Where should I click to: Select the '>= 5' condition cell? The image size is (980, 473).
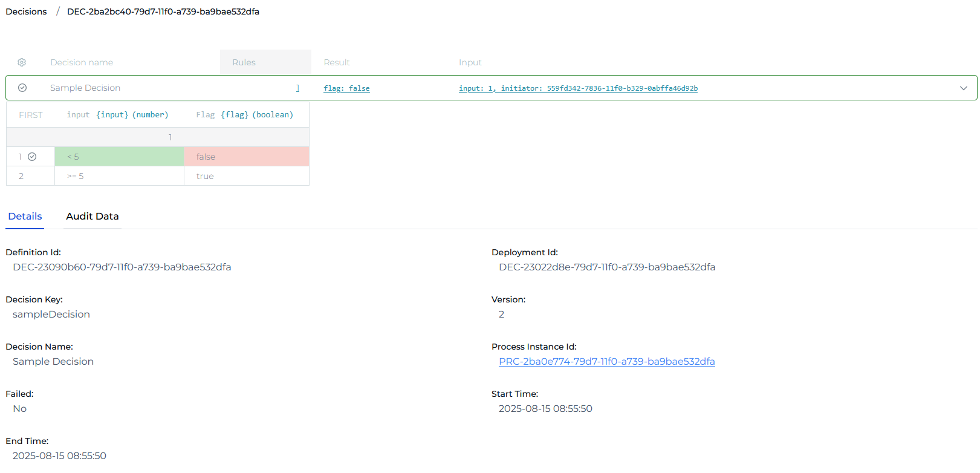[119, 176]
